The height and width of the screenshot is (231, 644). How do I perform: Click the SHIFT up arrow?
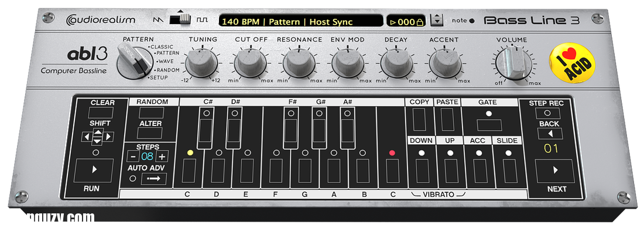(x=97, y=132)
